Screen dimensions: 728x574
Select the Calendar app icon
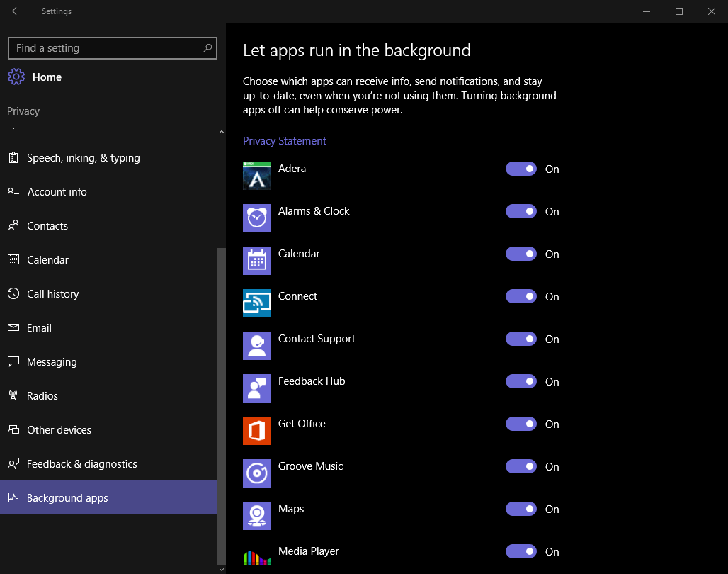coord(256,260)
